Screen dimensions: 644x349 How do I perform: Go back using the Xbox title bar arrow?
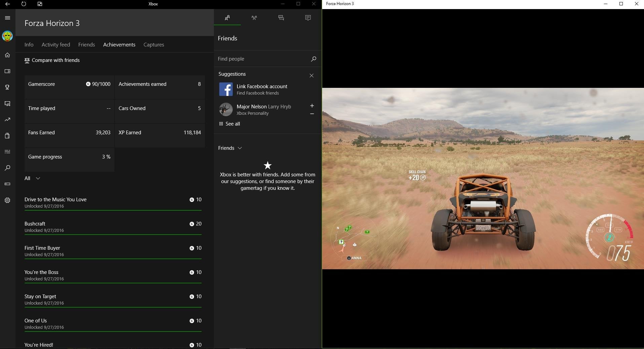(7, 4)
